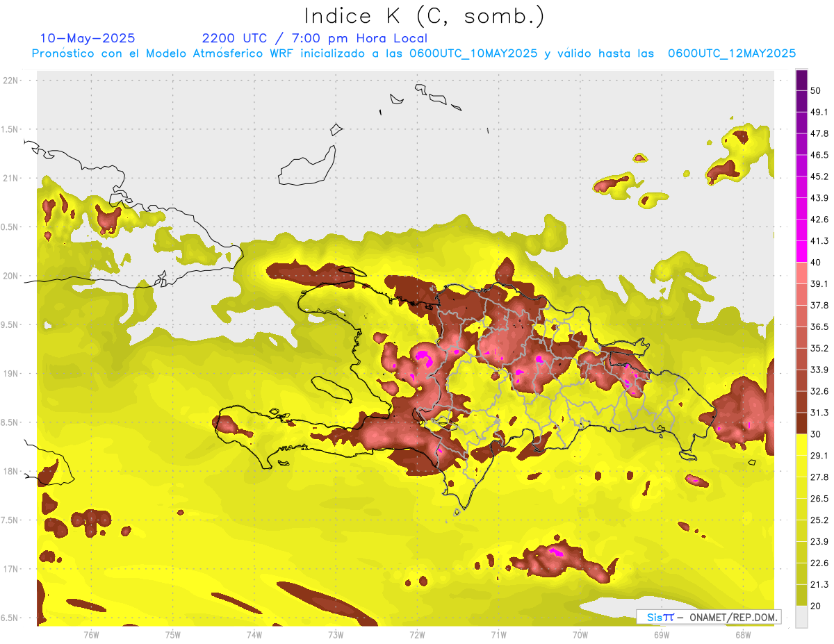Select the 26.5 colorbar value

pyautogui.click(x=819, y=499)
